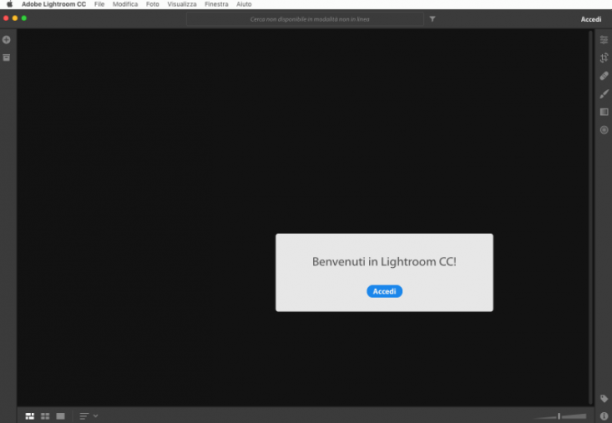Viewport: 612px width, 423px height.
Task: Click Accedi link in top-right corner
Action: (x=591, y=19)
